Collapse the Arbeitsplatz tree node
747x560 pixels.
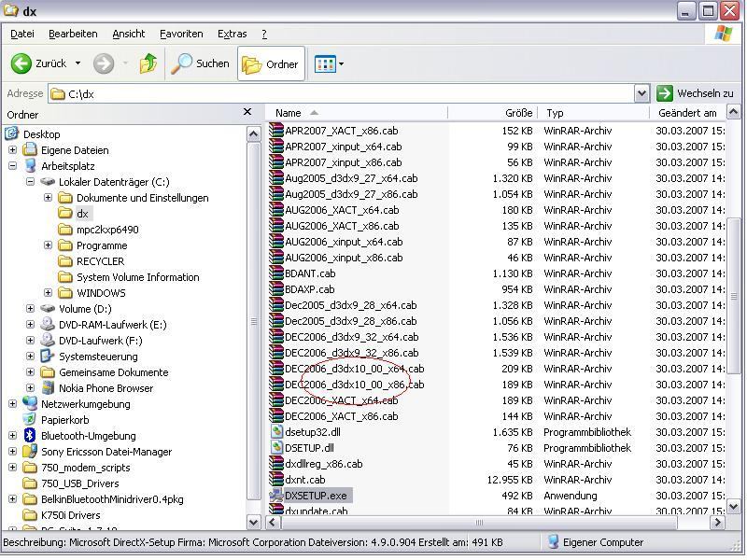(x=13, y=166)
